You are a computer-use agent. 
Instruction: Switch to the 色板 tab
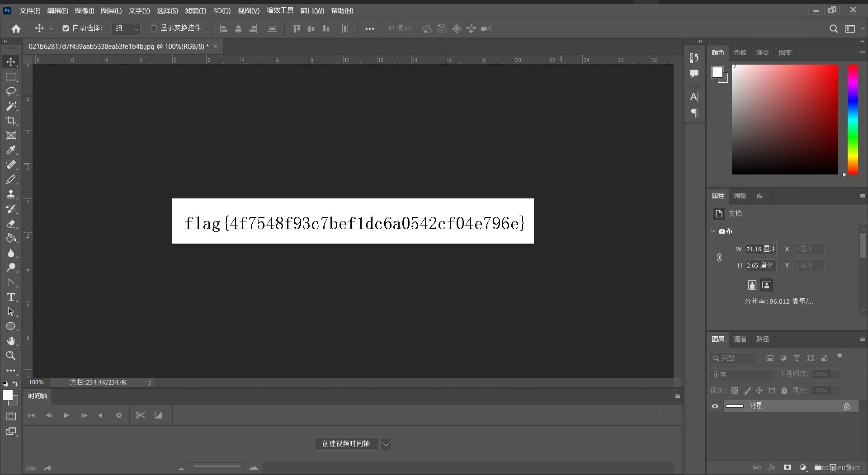tap(740, 52)
